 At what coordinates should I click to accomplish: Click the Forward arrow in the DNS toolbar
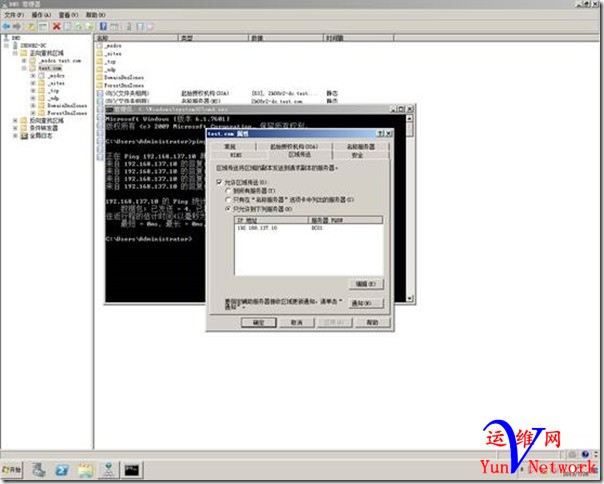click(x=17, y=26)
